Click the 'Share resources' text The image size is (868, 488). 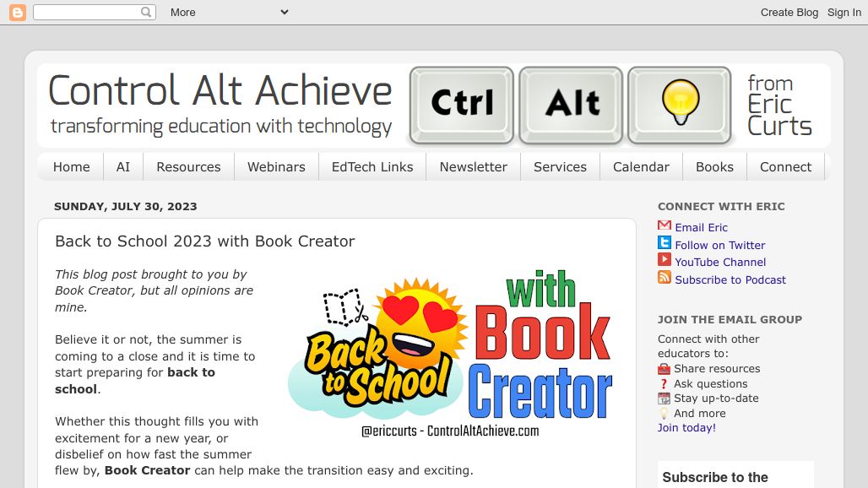[717, 368]
